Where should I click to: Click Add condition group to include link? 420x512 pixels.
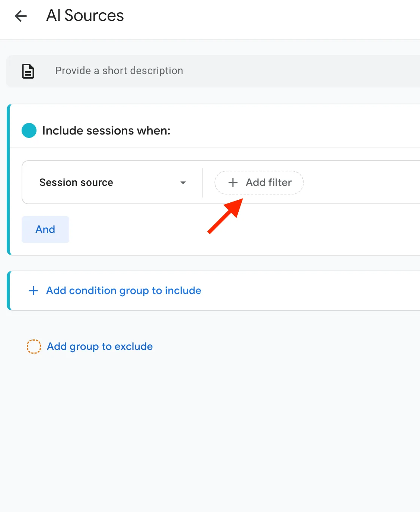[124, 291]
